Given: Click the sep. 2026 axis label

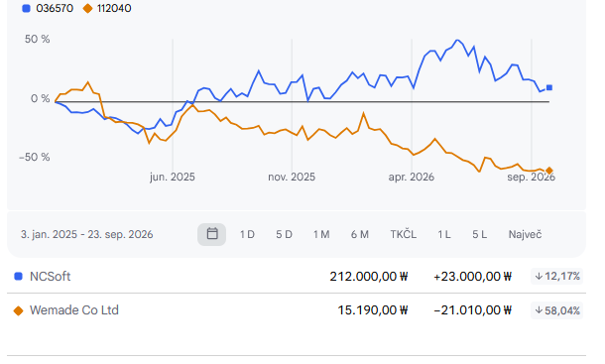Looking at the screenshot, I should [531, 177].
